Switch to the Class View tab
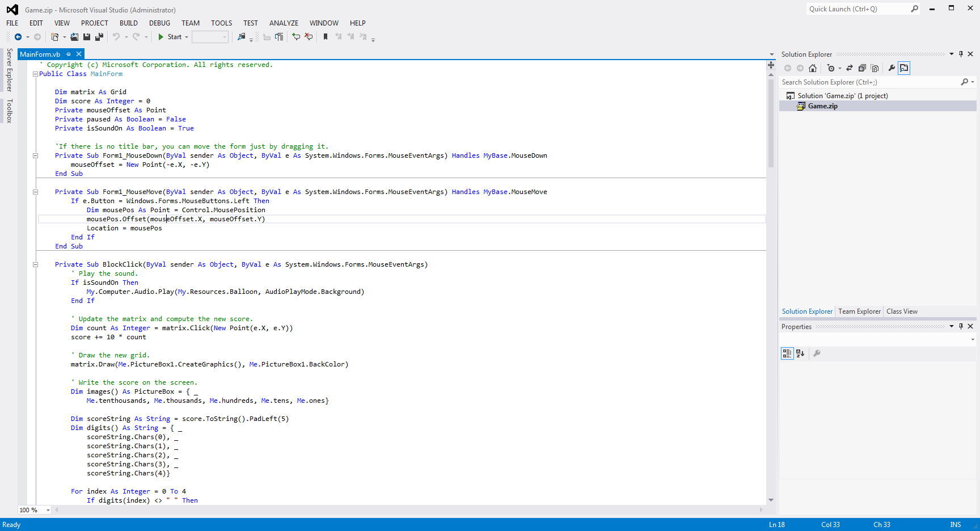 (902, 311)
